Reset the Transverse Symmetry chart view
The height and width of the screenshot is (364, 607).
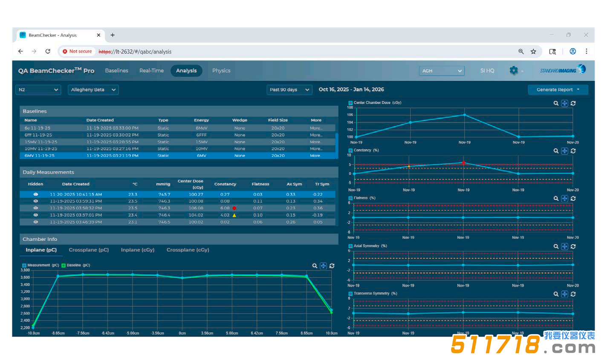click(573, 294)
